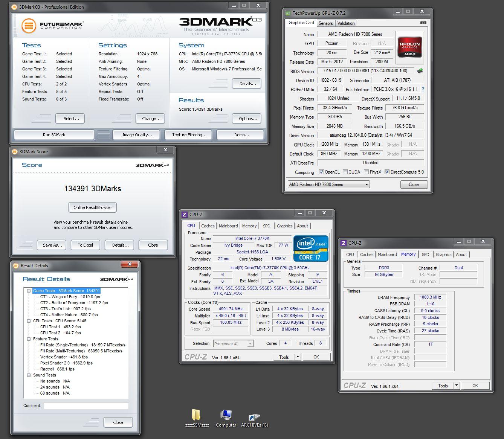Click the Tools button in CPU-Z CPU window
Image resolution: width=504 pixels, height=439 pixels.
[x=284, y=357]
